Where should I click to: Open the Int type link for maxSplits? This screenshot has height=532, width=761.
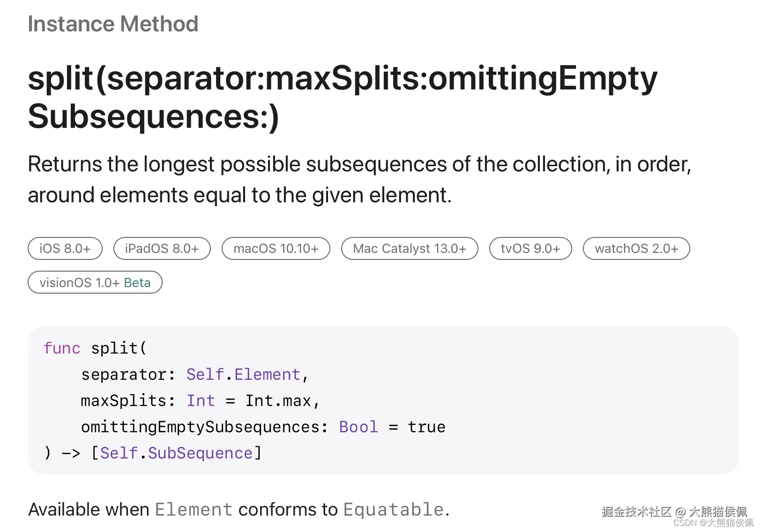pos(201,401)
